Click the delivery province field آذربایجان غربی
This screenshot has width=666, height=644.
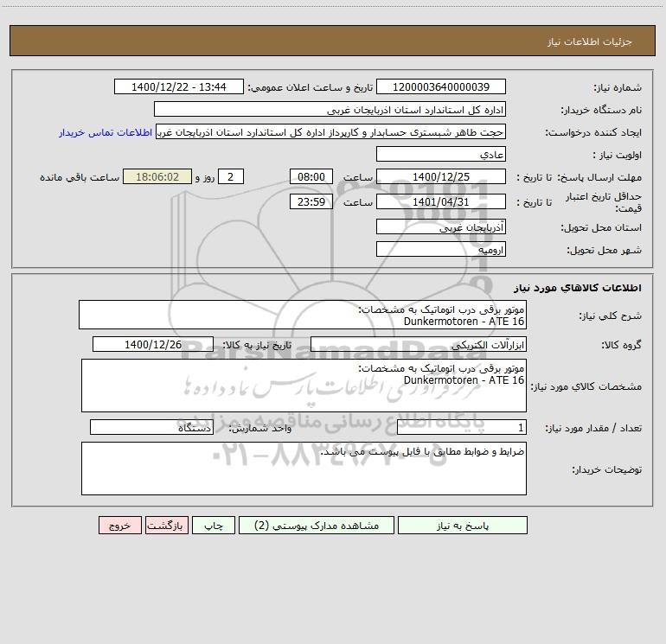(x=441, y=226)
